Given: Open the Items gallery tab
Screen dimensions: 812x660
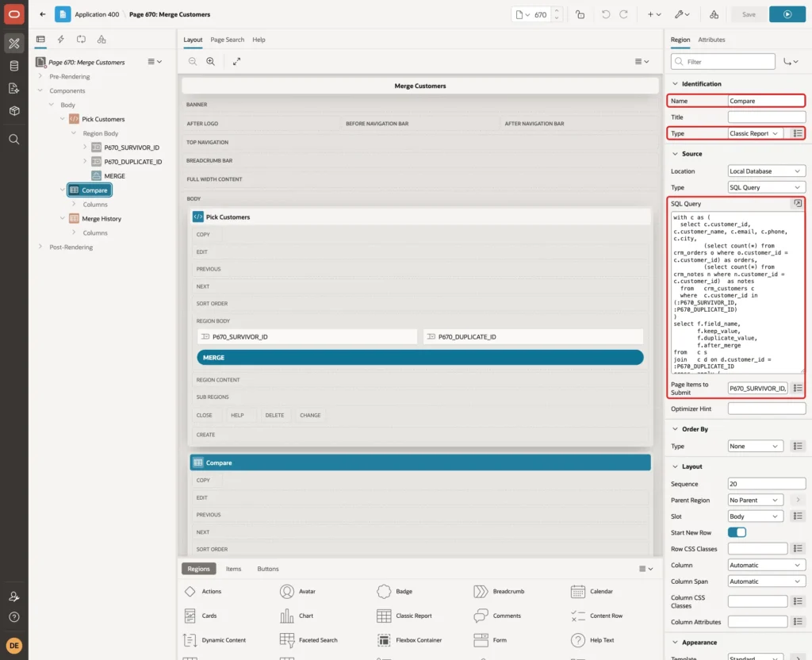Looking at the screenshot, I should pyautogui.click(x=234, y=569).
